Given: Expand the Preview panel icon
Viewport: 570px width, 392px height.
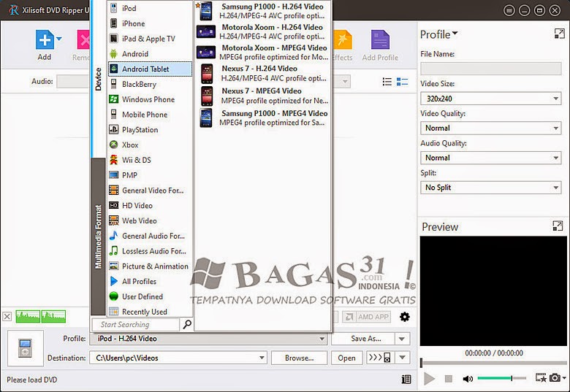Looking at the screenshot, I should (558, 226).
